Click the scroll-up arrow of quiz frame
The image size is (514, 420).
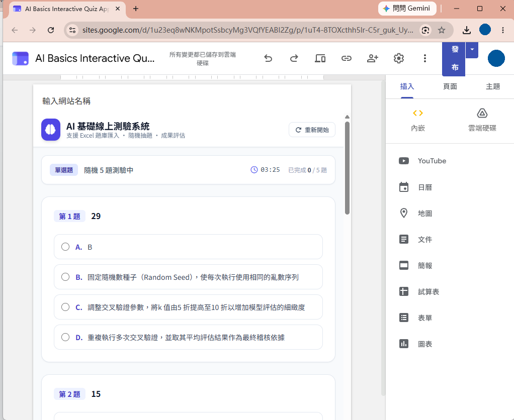pos(347,117)
